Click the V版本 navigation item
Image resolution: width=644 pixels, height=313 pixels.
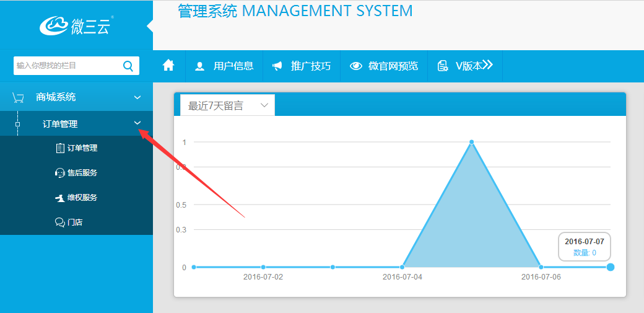pos(465,66)
